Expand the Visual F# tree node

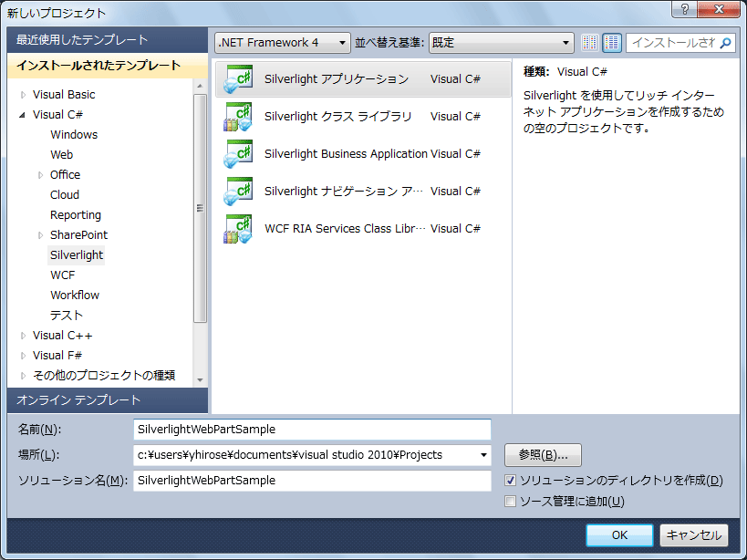click(x=23, y=356)
